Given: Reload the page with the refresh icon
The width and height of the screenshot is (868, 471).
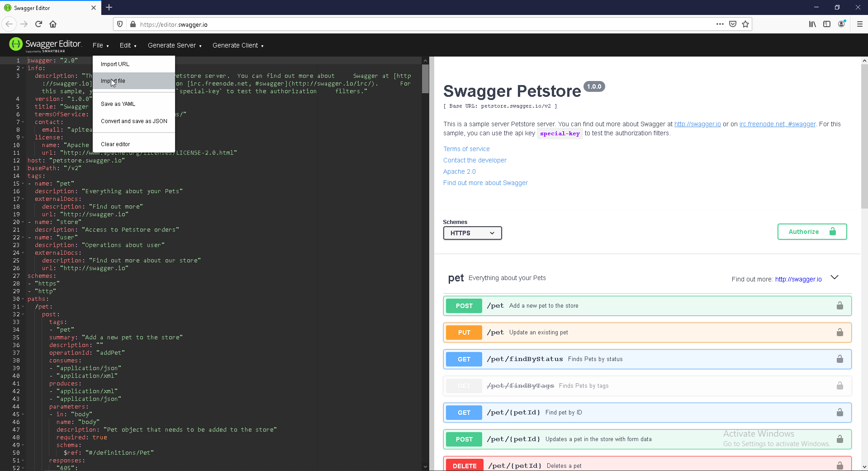Looking at the screenshot, I should [38, 24].
